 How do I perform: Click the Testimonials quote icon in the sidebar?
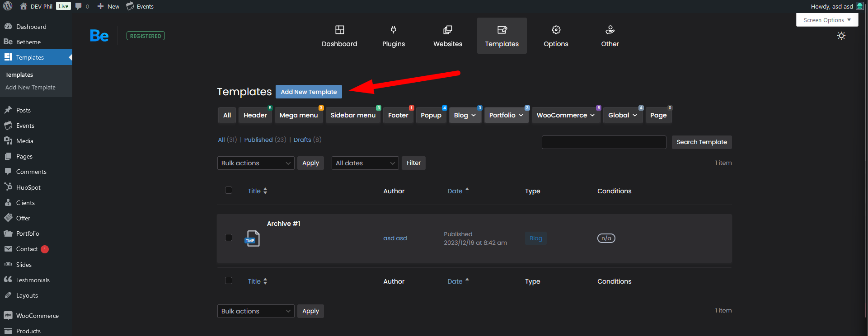pos(8,280)
